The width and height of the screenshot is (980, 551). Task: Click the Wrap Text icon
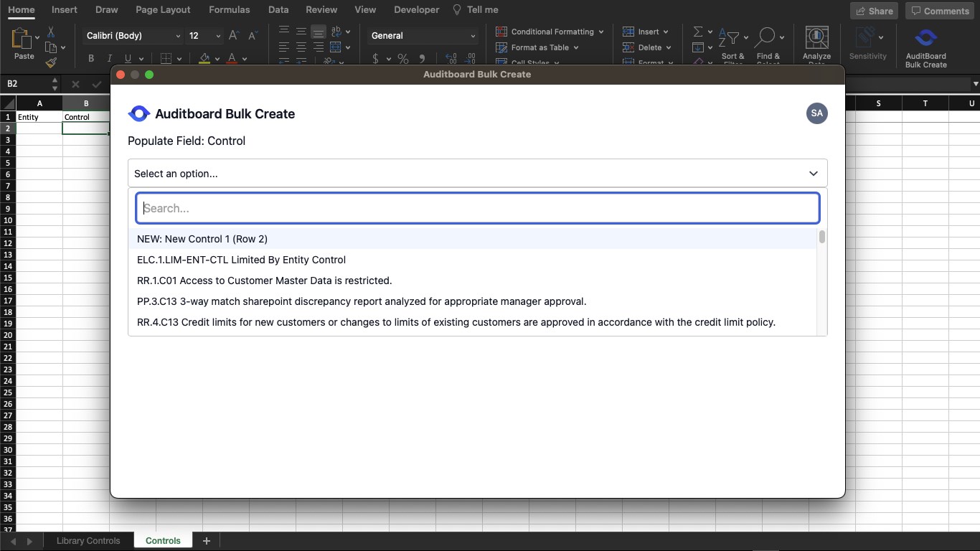pos(336,32)
